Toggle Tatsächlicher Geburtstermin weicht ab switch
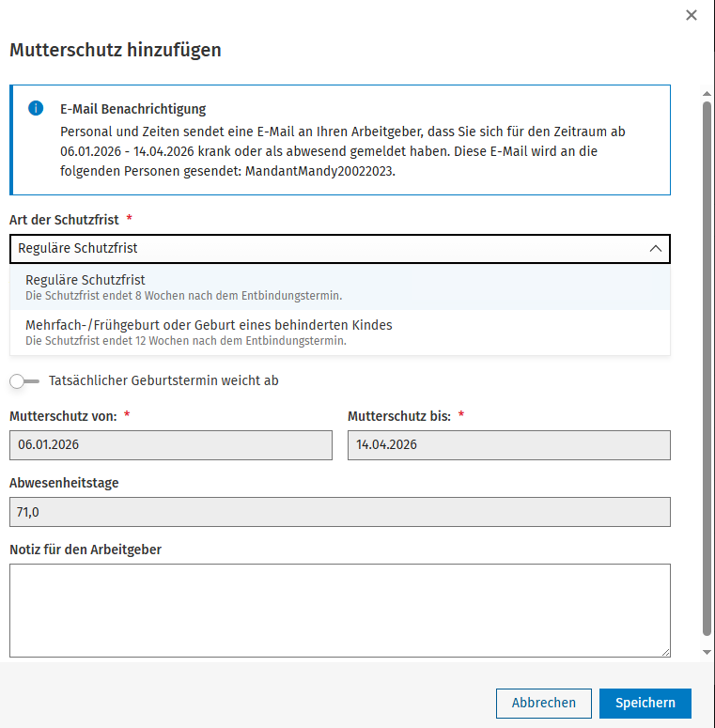 (24, 381)
